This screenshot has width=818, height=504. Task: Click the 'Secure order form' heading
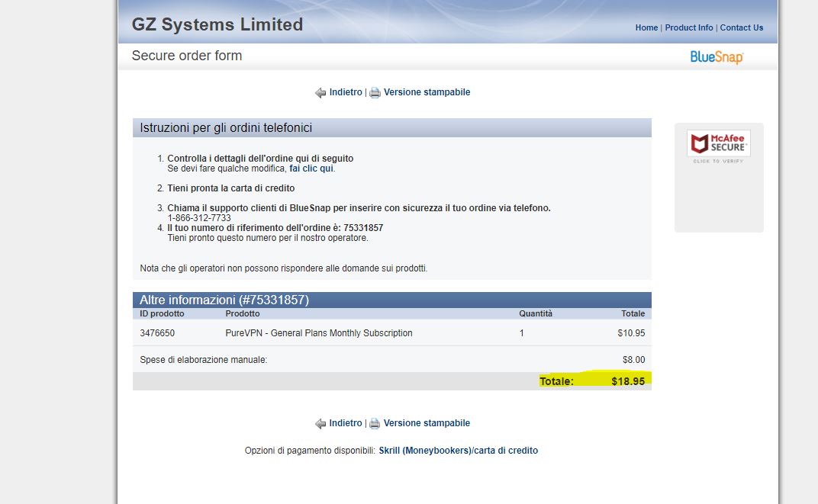tap(187, 56)
